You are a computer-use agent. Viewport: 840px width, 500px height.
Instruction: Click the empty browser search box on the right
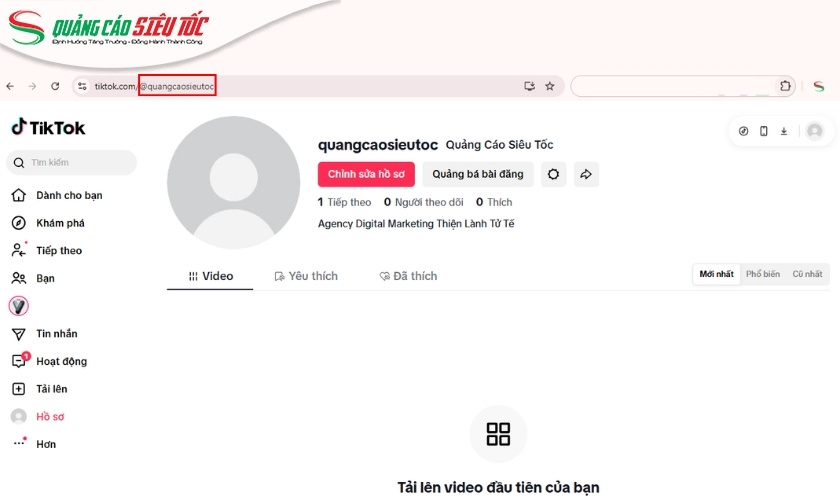tap(674, 86)
